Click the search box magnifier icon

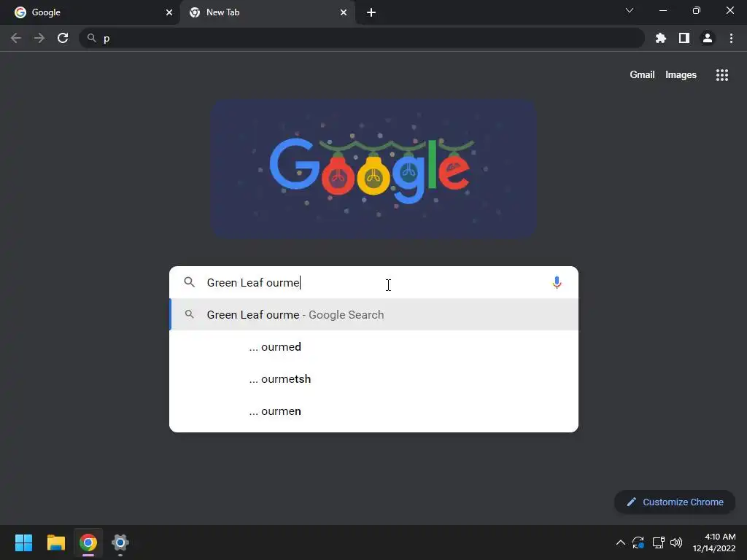pos(189,282)
